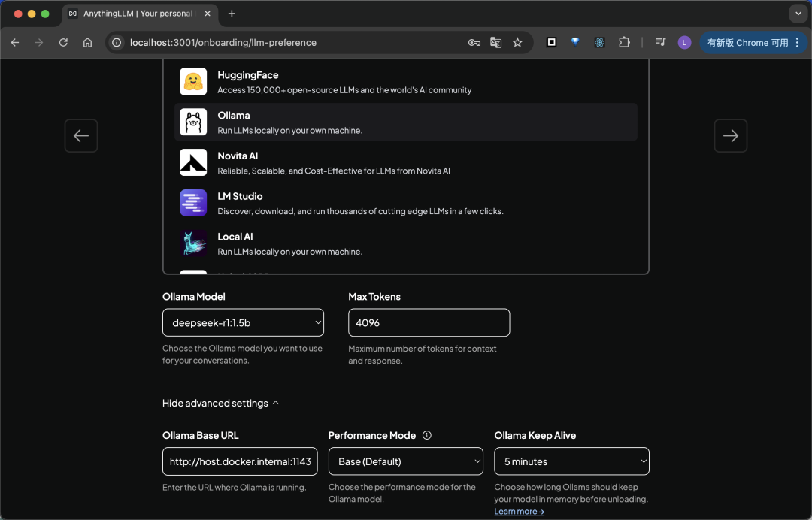812x520 pixels.
Task: Go to next onboarding step arrow
Action: coord(731,135)
